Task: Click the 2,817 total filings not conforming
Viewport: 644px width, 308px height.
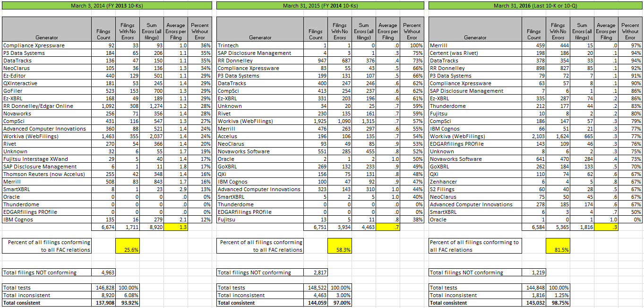Action: tap(316, 273)
